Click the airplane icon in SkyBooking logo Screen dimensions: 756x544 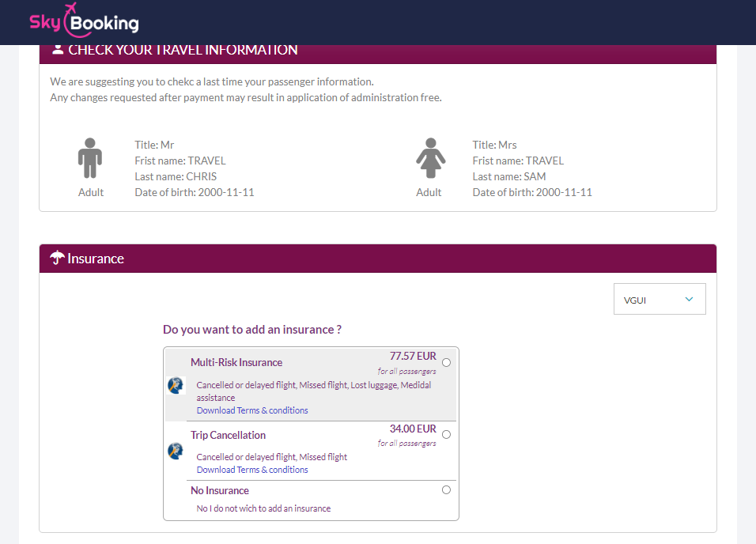click(x=71, y=8)
